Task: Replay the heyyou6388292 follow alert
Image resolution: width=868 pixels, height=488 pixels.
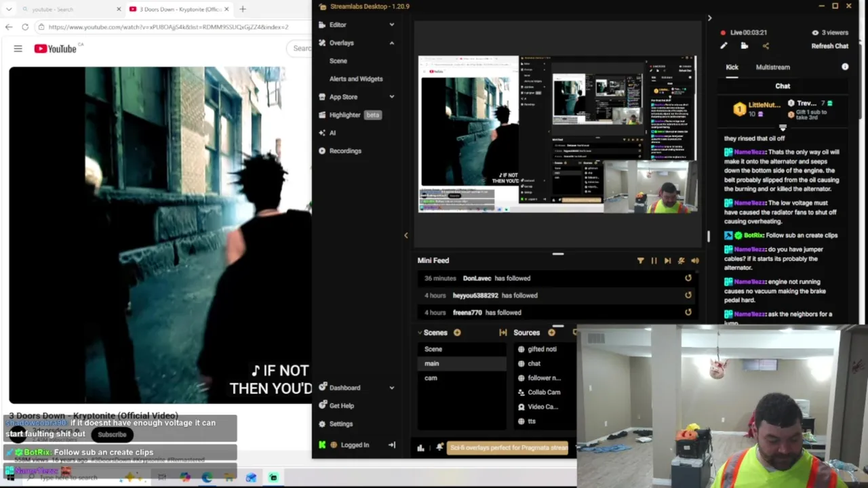Action: coord(688,295)
